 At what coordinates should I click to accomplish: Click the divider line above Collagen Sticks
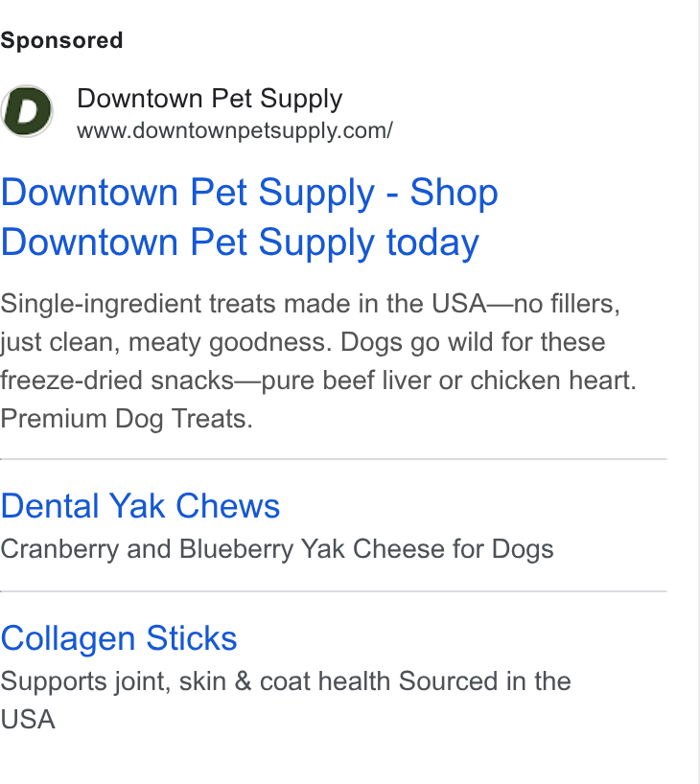[x=334, y=591]
